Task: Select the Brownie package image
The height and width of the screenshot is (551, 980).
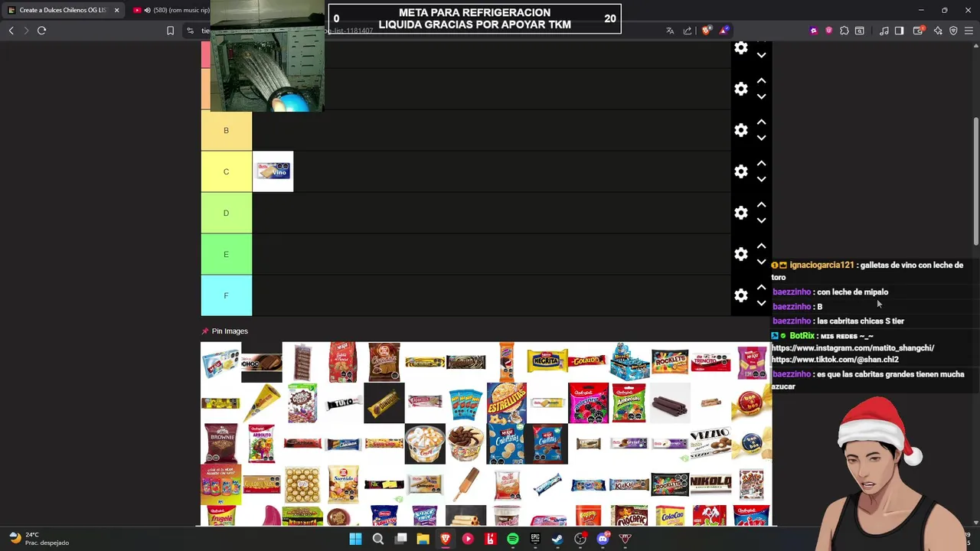Action: [220, 443]
